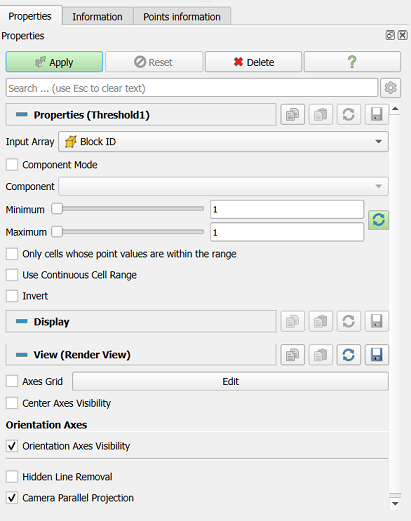
Task: Restore Render View default settings icon
Action: 348,355
